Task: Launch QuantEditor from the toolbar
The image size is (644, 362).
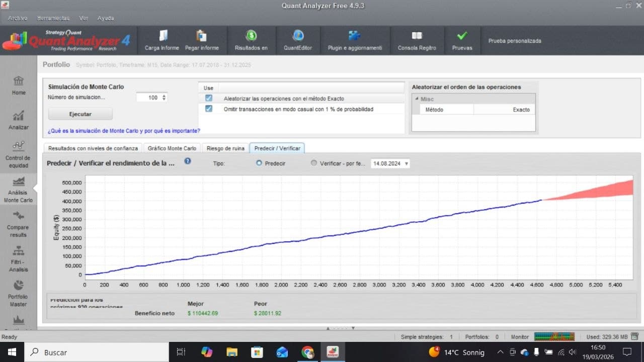Action: 298,36
